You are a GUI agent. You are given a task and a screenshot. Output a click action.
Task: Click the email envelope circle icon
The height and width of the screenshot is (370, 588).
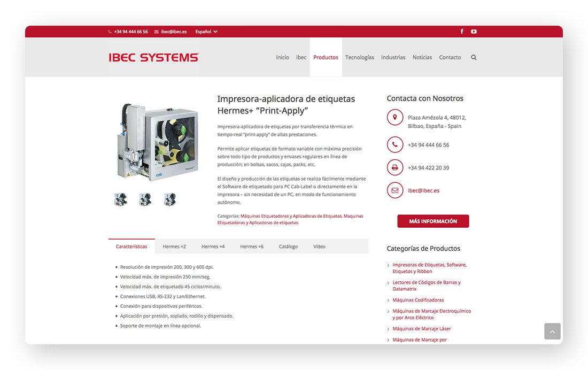click(x=395, y=190)
